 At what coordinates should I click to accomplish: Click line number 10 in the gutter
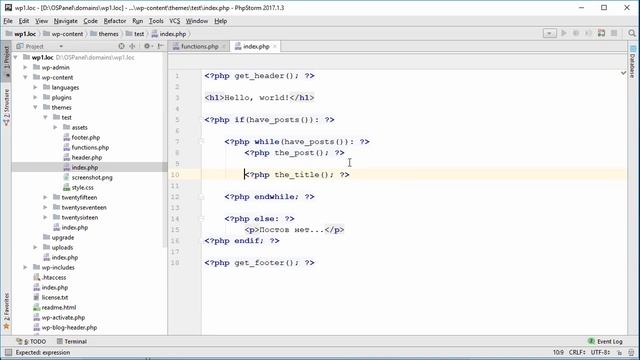coord(175,175)
